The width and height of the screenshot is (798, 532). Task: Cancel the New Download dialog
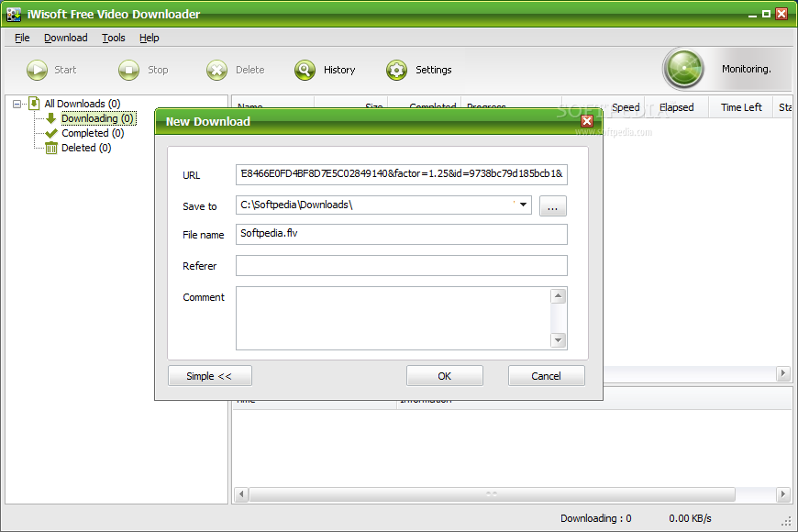point(546,376)
